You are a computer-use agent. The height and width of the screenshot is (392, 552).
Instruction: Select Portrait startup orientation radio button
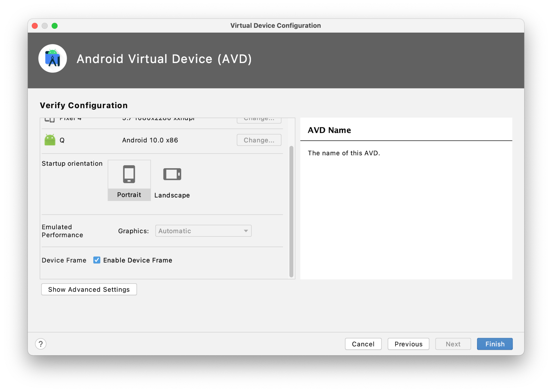click(129, 180)
